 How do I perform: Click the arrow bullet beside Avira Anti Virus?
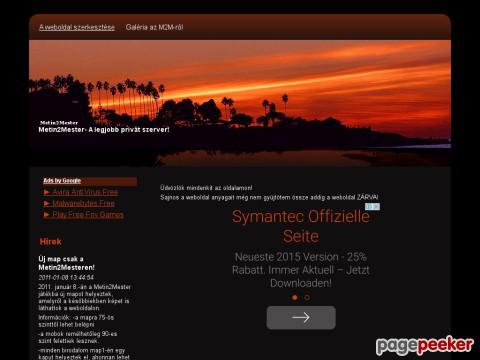coord(47,192)
